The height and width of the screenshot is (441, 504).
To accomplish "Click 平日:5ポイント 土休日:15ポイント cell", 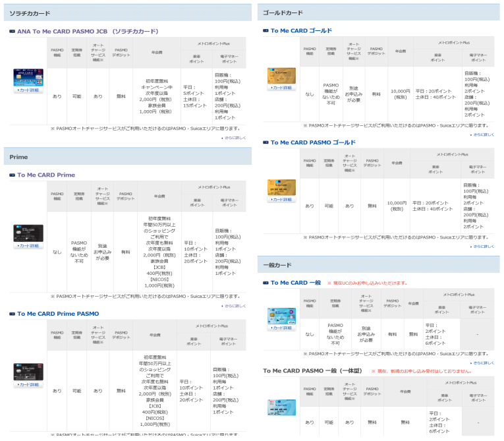I will pos(196,96).
